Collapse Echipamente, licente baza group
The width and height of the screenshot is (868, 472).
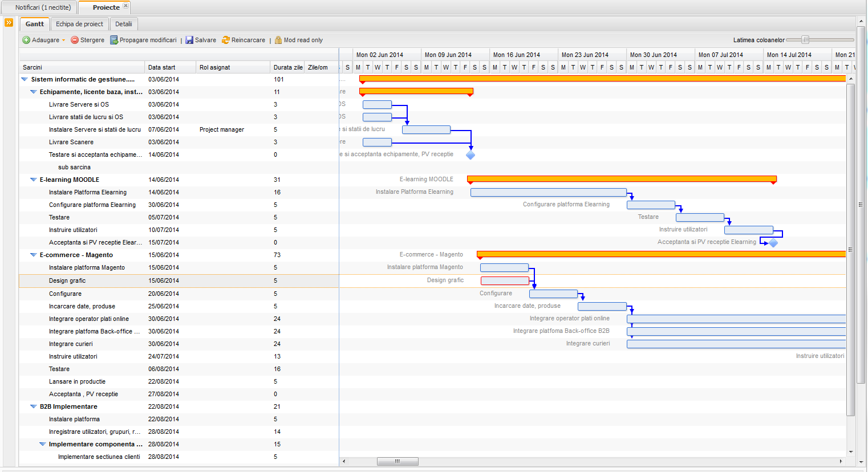tap(34, 92)
